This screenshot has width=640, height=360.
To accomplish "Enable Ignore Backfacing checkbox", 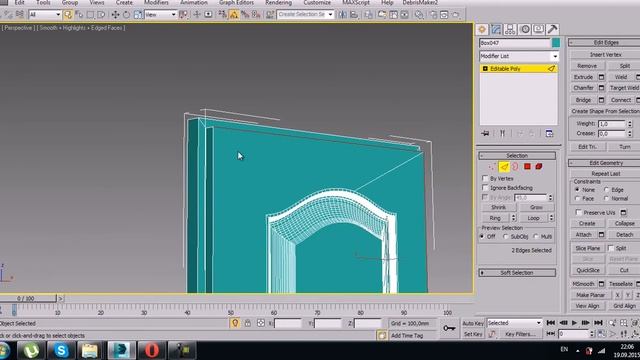I will pyautogui.click(x=485, y=188).
